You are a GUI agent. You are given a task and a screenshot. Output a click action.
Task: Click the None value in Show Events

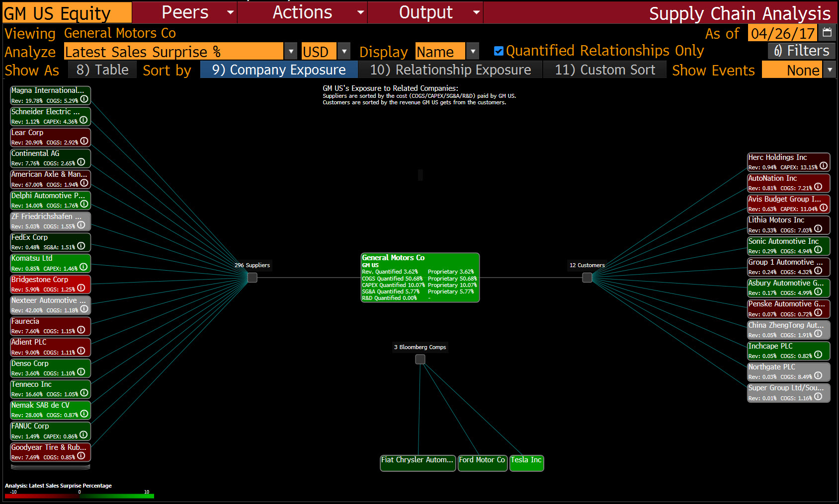pos(792,70)
